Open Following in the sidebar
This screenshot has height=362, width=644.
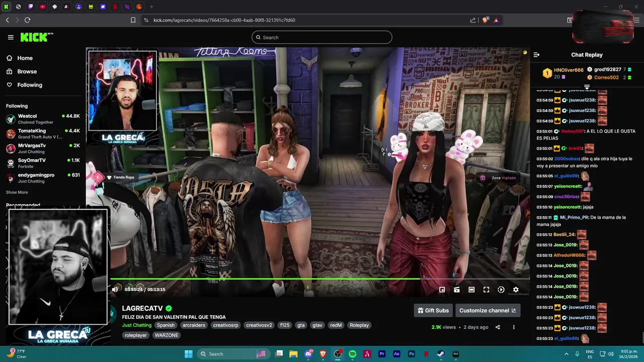(30, 85)
